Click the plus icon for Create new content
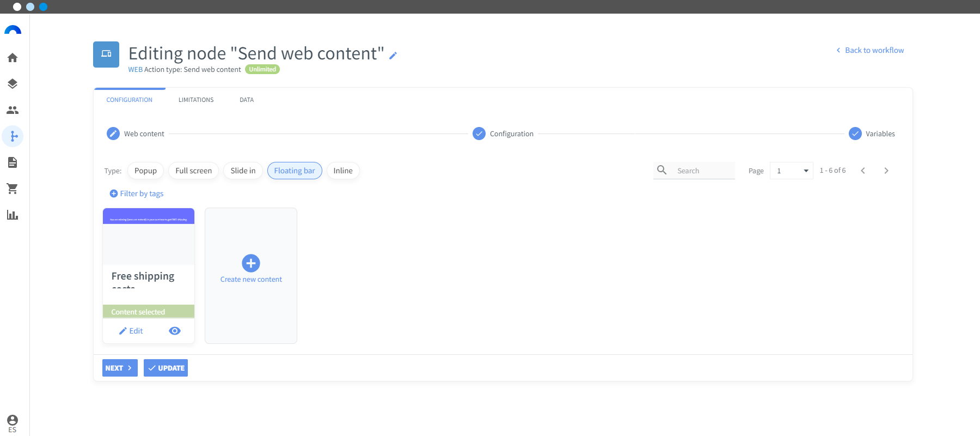This screenshot has height=436, width=980. [251, 263]
